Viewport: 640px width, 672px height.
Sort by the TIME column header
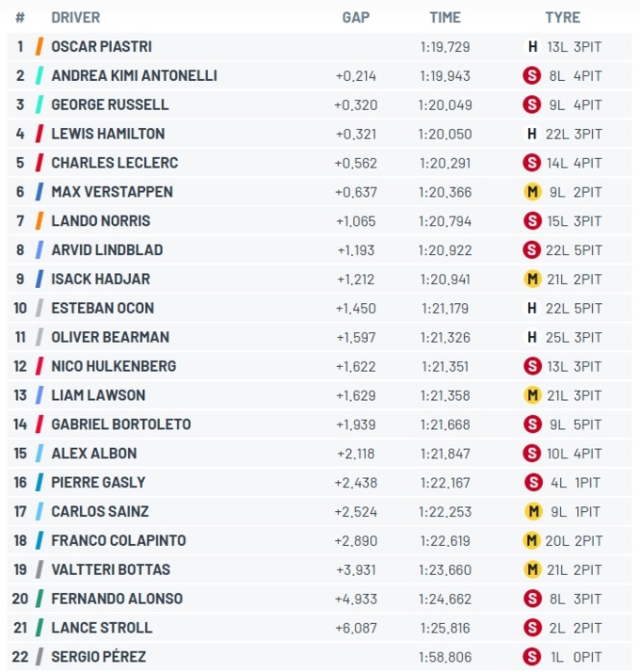[x=445, y=17]
